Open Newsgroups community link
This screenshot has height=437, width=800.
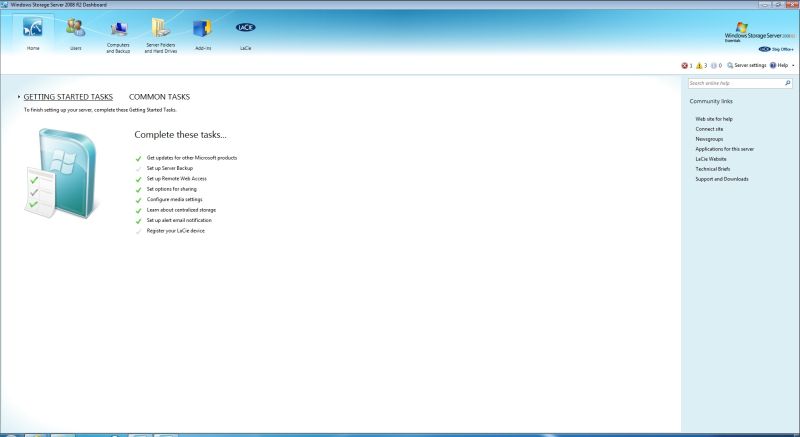709,139
